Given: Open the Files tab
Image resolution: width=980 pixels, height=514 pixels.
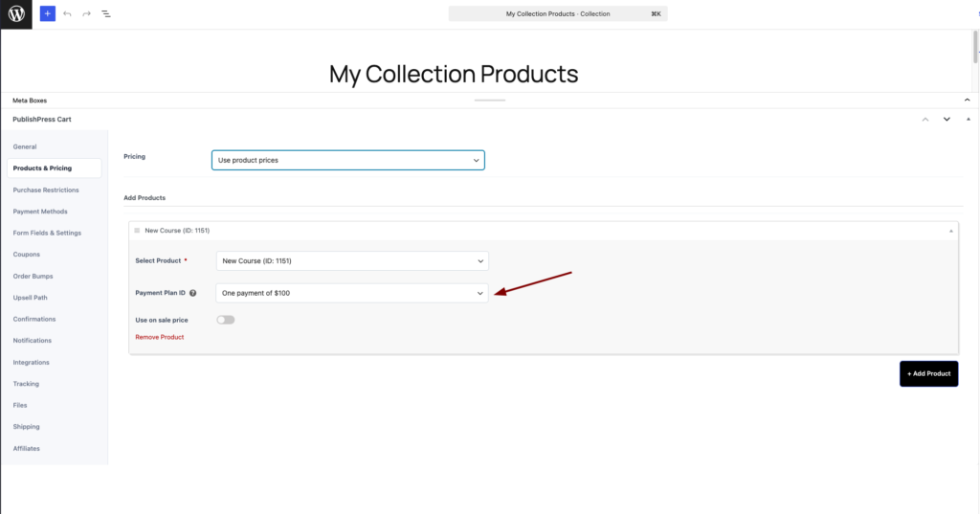Looking at the screenshot, I should point(20,405).
